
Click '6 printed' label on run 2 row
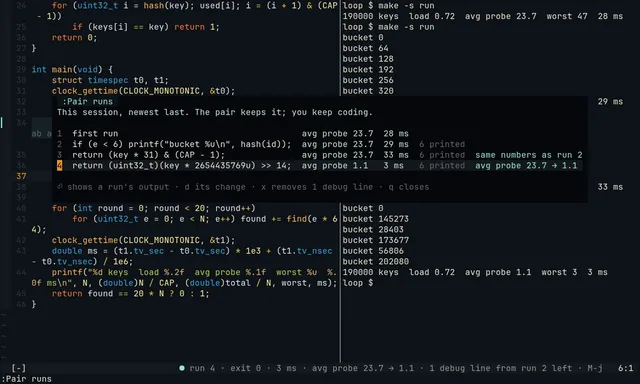coord(442,144)
